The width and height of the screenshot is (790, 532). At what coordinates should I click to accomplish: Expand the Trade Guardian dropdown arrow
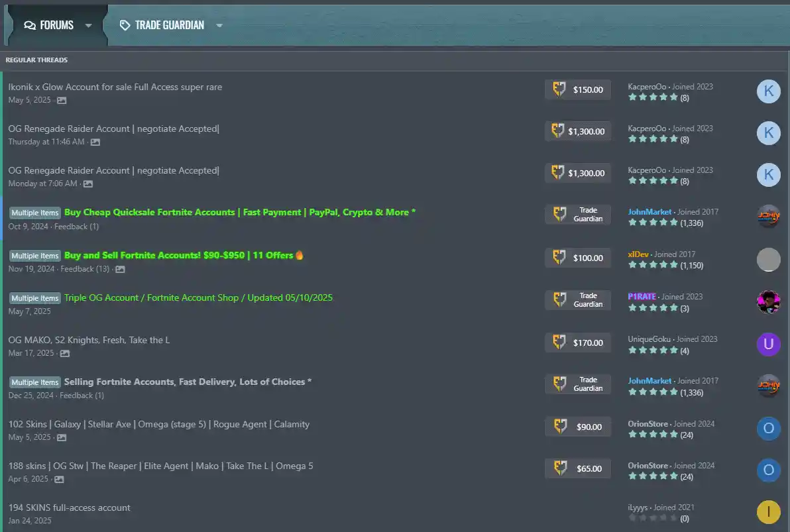[x=219, y=26]
